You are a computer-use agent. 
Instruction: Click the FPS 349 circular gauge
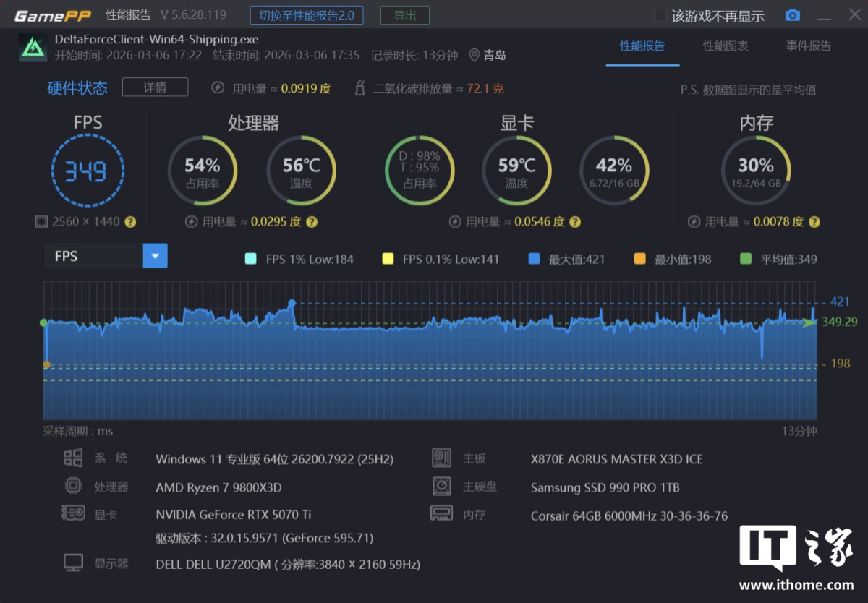pos(88,171)
